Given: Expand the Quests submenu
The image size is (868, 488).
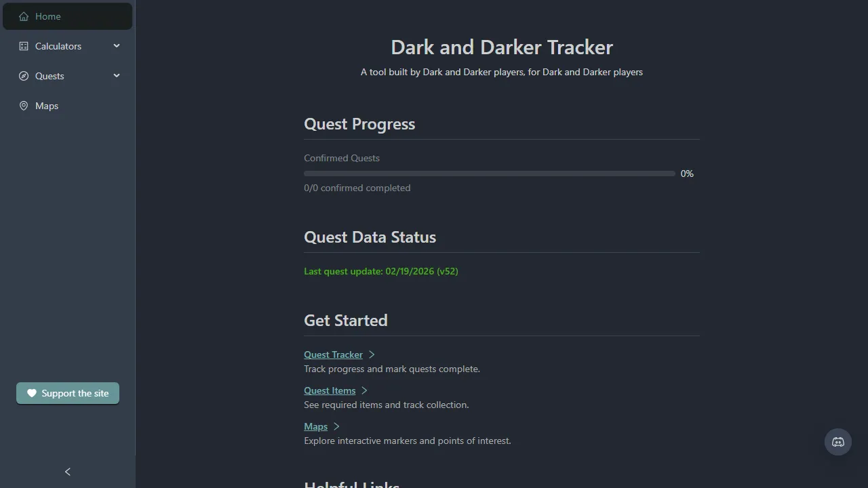Looking at the screenshot, I should [x=116, y=75].
